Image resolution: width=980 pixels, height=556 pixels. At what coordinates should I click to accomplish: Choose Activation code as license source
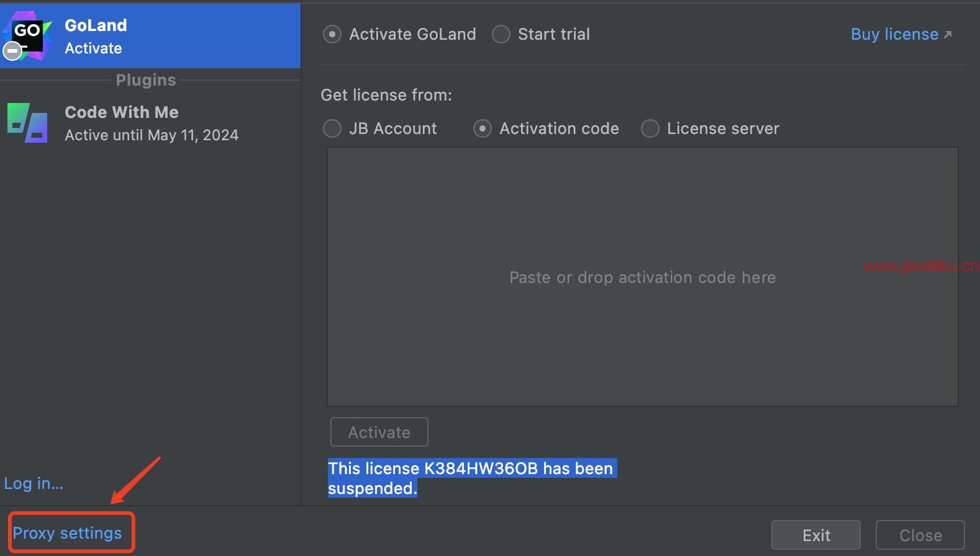click(483, 128)
